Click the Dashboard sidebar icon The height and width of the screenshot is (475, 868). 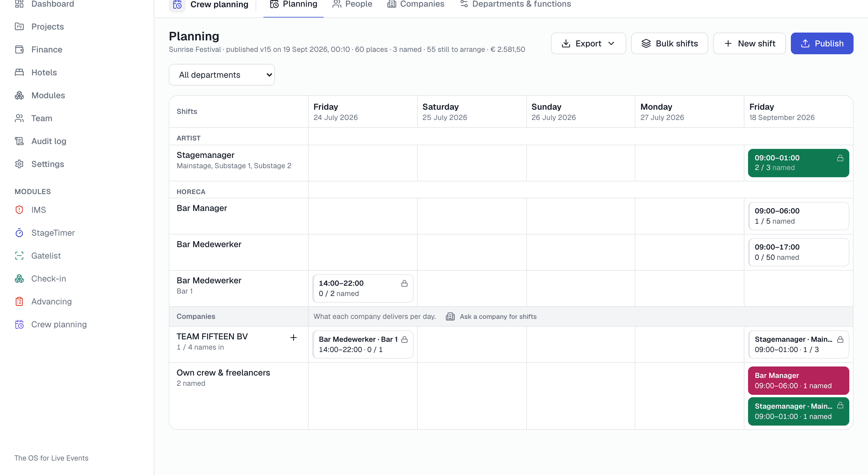pos(19,4)
